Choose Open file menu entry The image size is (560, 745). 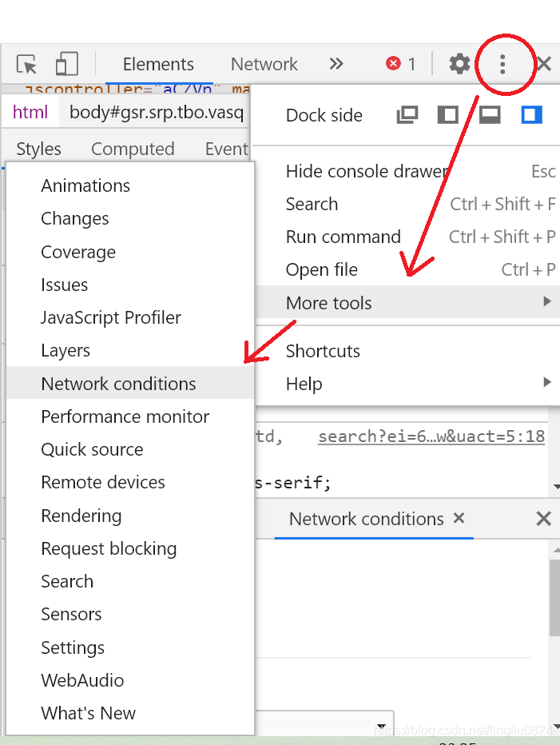point(407,269)
